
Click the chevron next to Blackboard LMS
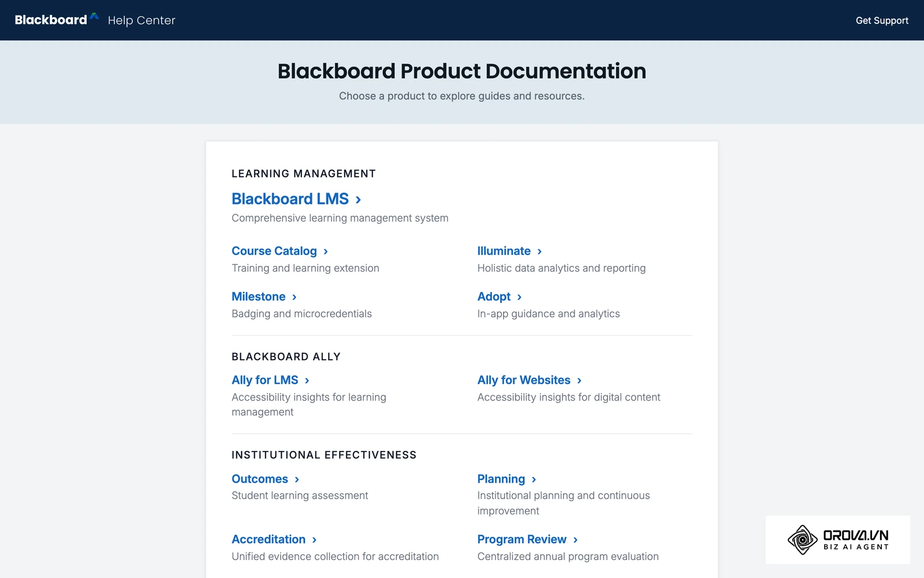[358, 199]
